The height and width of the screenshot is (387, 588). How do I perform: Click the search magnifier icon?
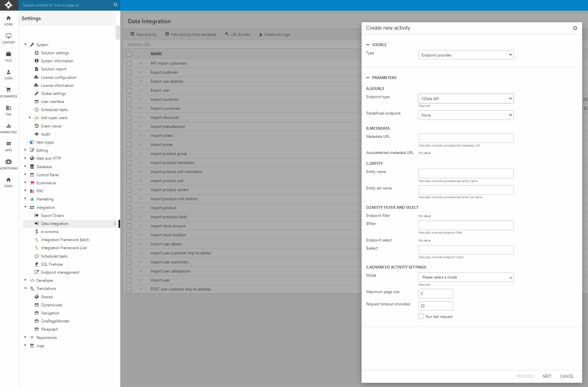(116, 5)
